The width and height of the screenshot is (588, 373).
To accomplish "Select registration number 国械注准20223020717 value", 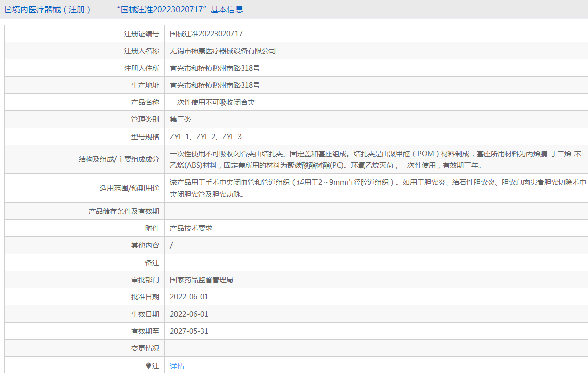I will [206, 34].
